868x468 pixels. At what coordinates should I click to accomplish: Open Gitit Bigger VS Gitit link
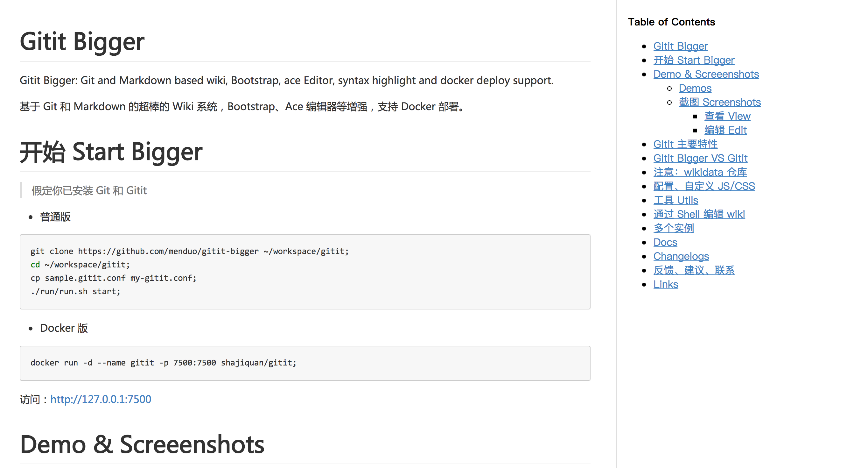[x=700, y=159]
